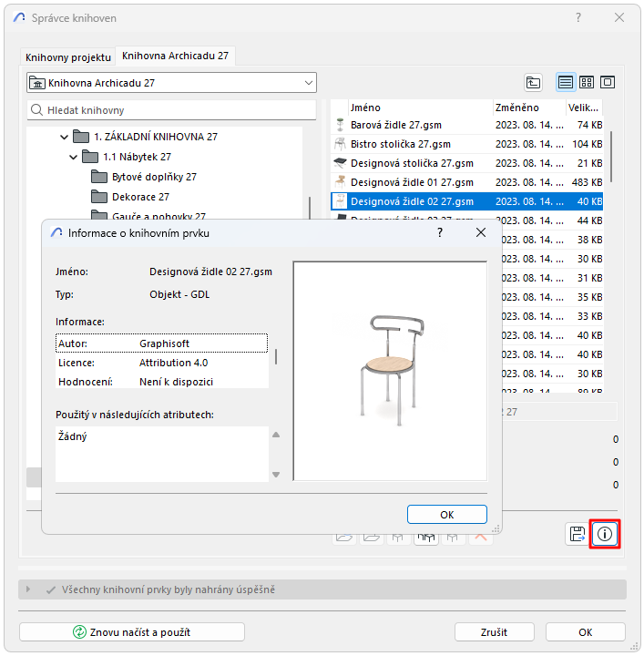
Task: Select the Bistro stolička 27.gsm row
Action: coord(466,144)
